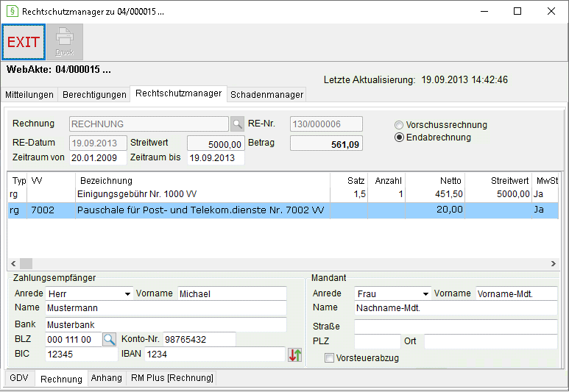Click the Netto value 451,50
This screenshot has height=392, width=569.
click(x=449, y=194)
